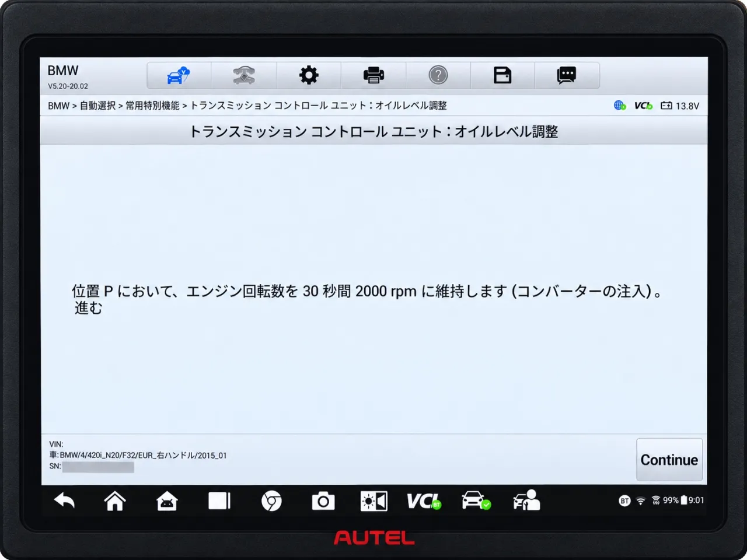Screen dimensions: 747x560
Task: Open the VCI connection manager in bottom bar
Action: click(x=424, y=501)
